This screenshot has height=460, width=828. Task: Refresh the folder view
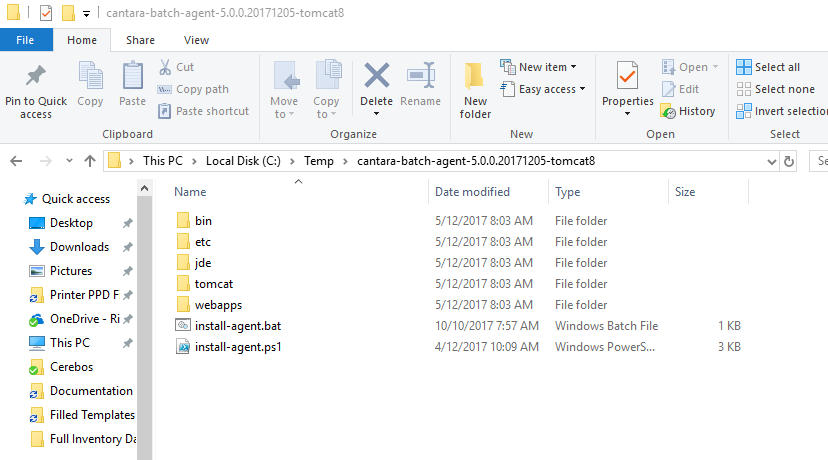pyautogui.click(x=790, y=160)
